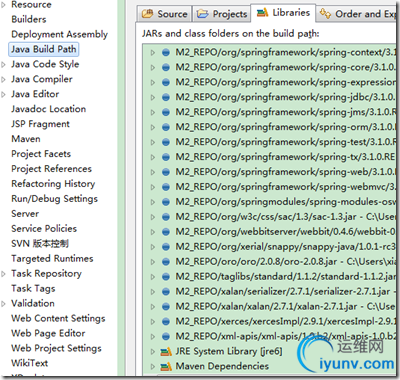Expand the Maven Dependencies node
This screenshot has width=400, height=380.
click(x=153, y=367)
